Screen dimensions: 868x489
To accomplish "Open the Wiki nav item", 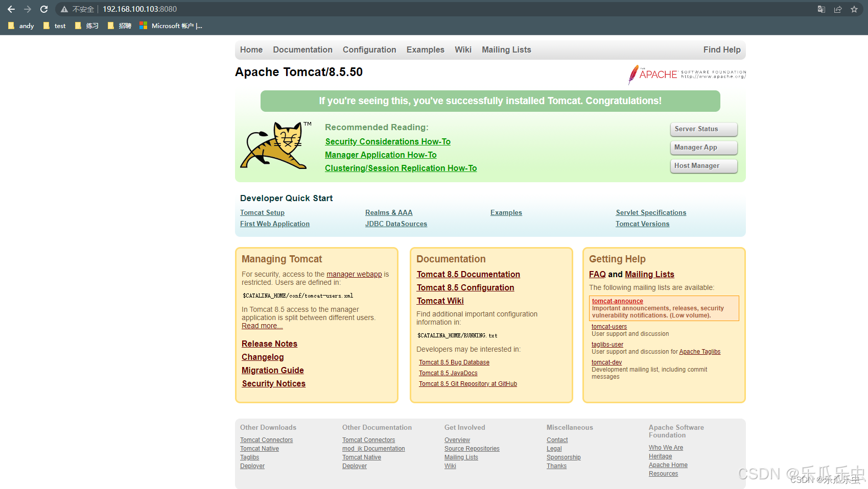I will click(x=463, y=50).
